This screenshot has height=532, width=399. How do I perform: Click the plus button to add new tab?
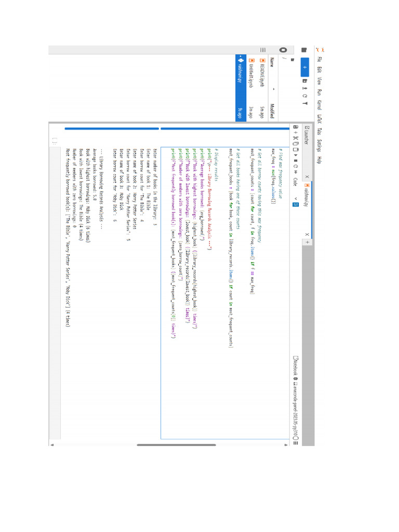tap(307, 242)
